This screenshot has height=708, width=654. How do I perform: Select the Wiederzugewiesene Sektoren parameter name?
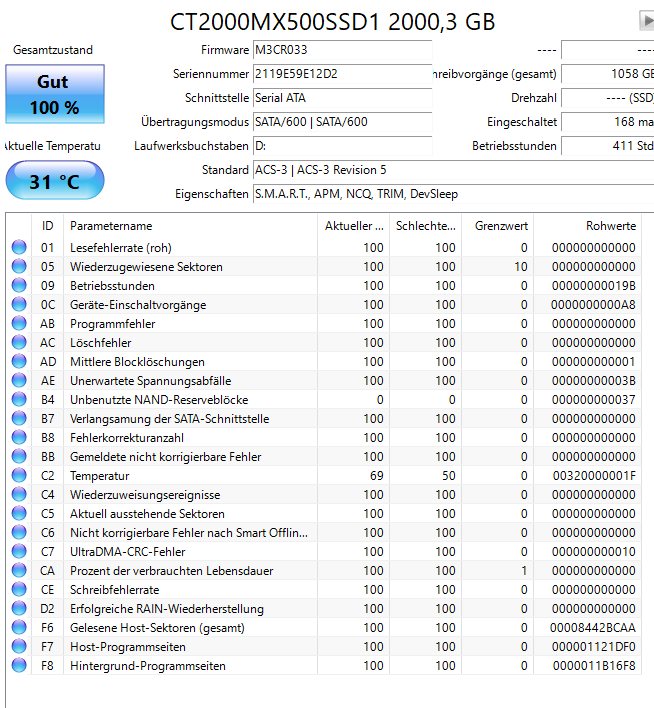[146, 267]
